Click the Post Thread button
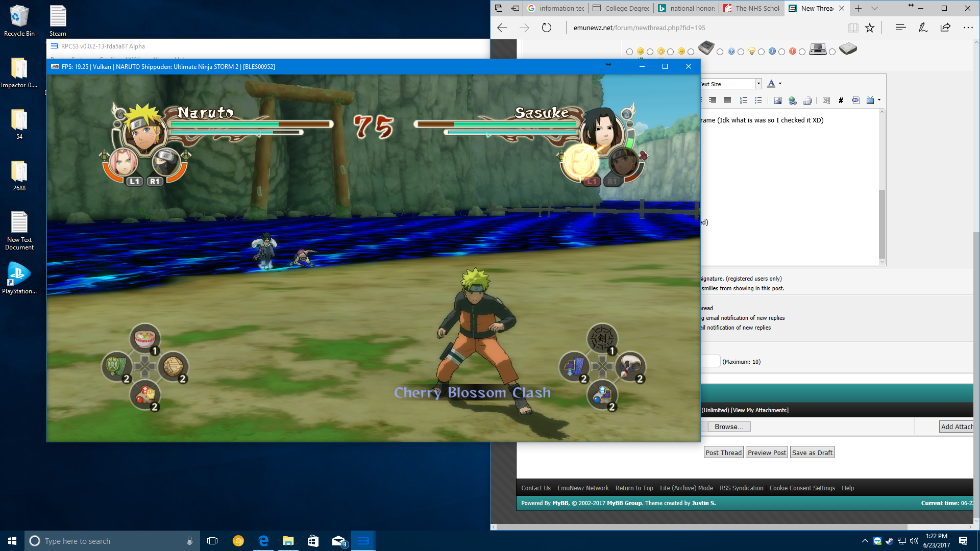 point(723,453)
